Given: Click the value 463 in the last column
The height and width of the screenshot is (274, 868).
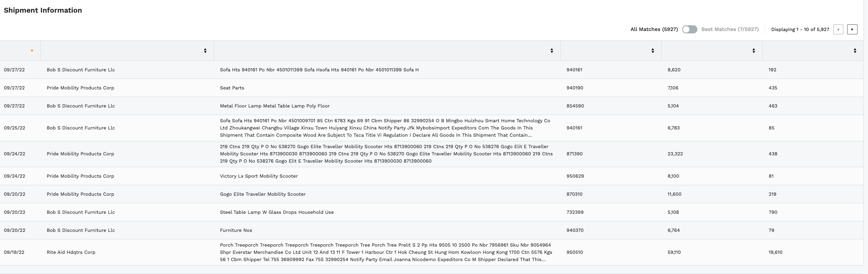Looking at the screenshot, I should [773, 106].
